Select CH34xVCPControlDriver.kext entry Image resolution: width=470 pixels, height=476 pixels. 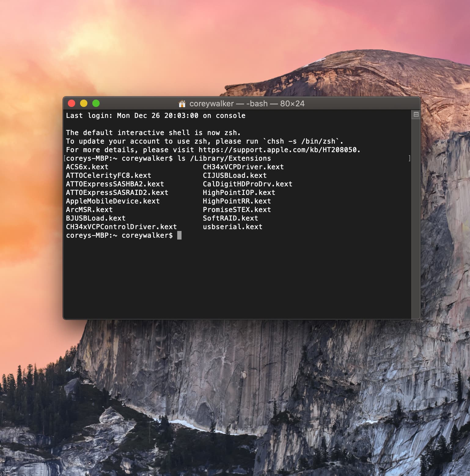tap(121, 227)
